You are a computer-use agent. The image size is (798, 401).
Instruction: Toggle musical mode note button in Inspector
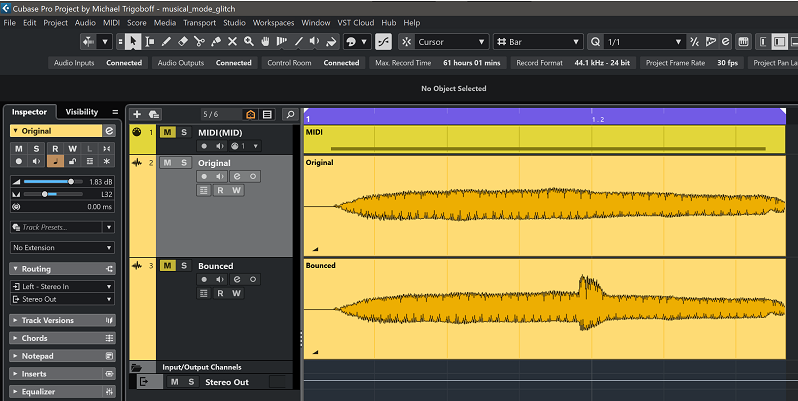(x=57, y=161)
